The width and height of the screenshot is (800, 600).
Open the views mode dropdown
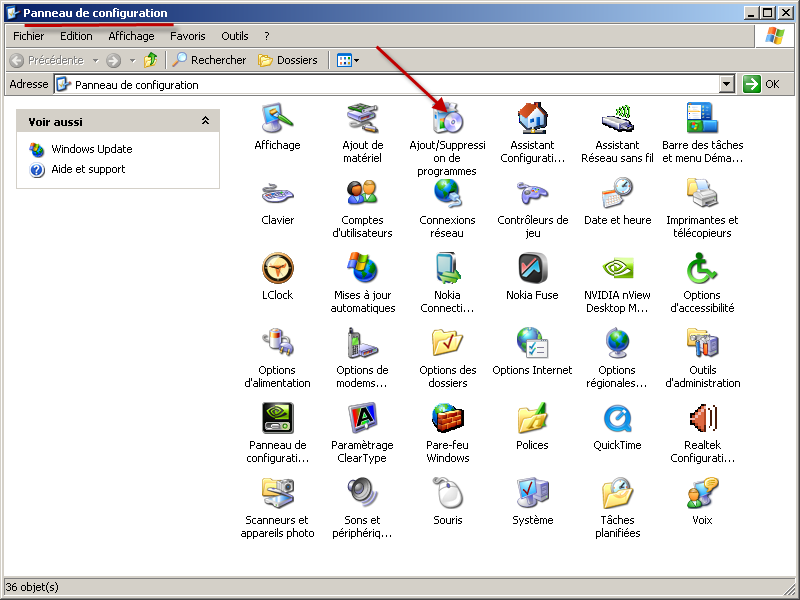click(347, 61)
